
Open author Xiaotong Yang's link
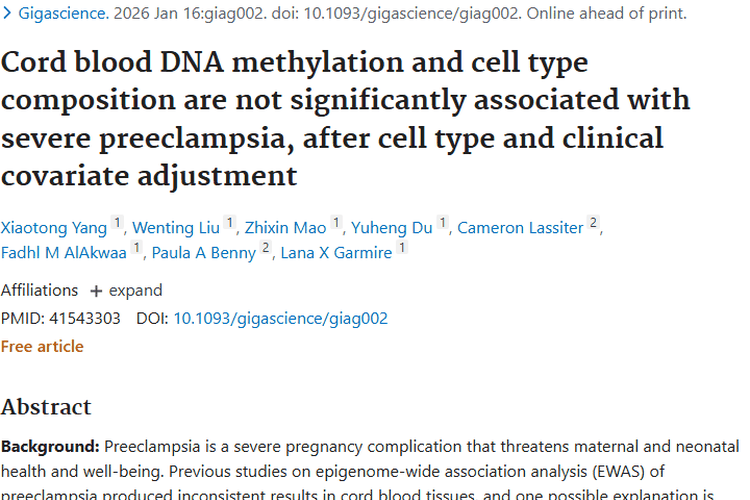tap(54, 227)
